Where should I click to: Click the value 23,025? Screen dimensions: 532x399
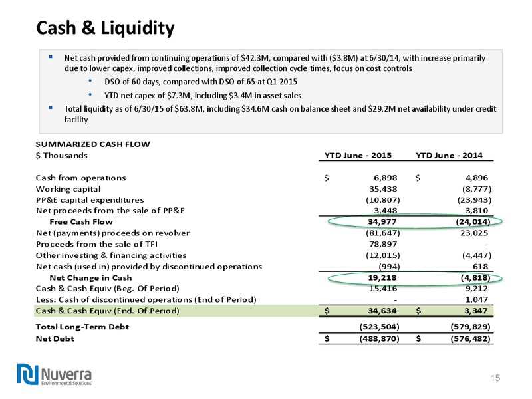(474, 233)
